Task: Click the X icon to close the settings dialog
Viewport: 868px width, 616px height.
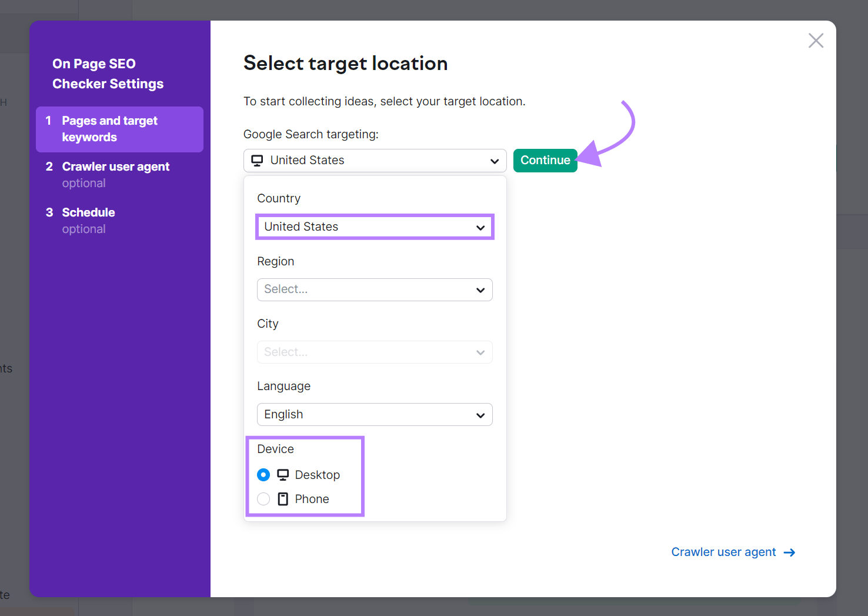Action: coord(816,40)
